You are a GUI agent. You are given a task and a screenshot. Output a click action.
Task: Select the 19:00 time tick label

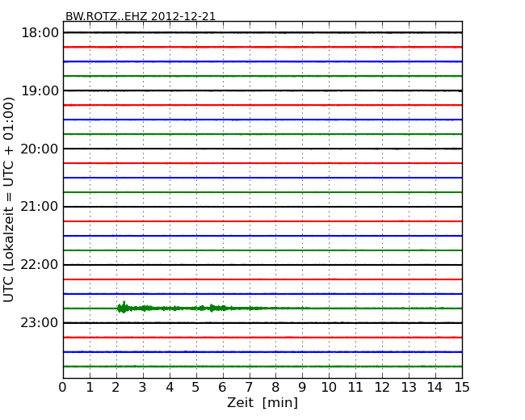click(x=40, y=90)
